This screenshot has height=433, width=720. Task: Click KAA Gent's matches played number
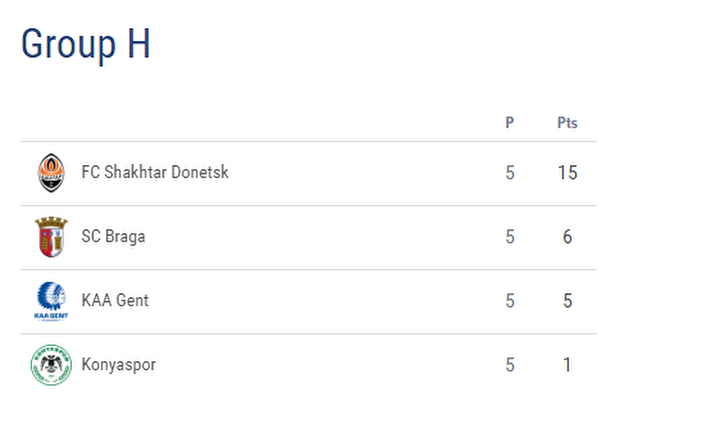pyautogui.click(x=510, y=301)
